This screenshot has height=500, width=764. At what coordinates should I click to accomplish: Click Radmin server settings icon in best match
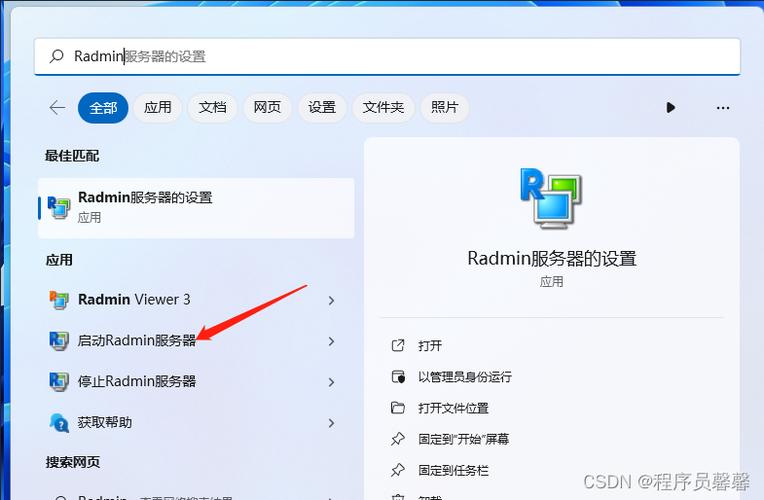pyautogui.click(x=58, y=208)
